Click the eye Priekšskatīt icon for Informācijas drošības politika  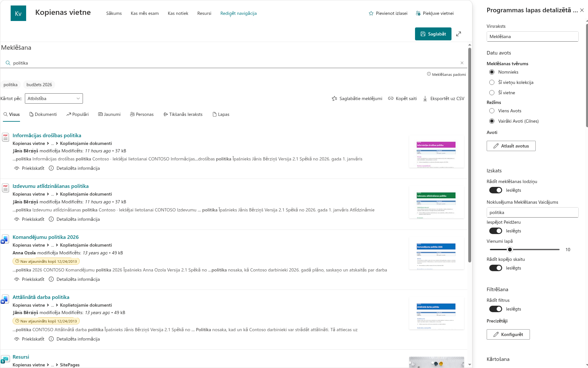[x=17, y=169]
